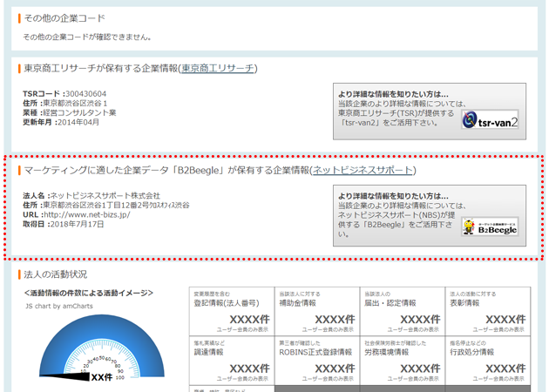
Task: Click the 届出・認定情報 cell
Action: [403, 311]
